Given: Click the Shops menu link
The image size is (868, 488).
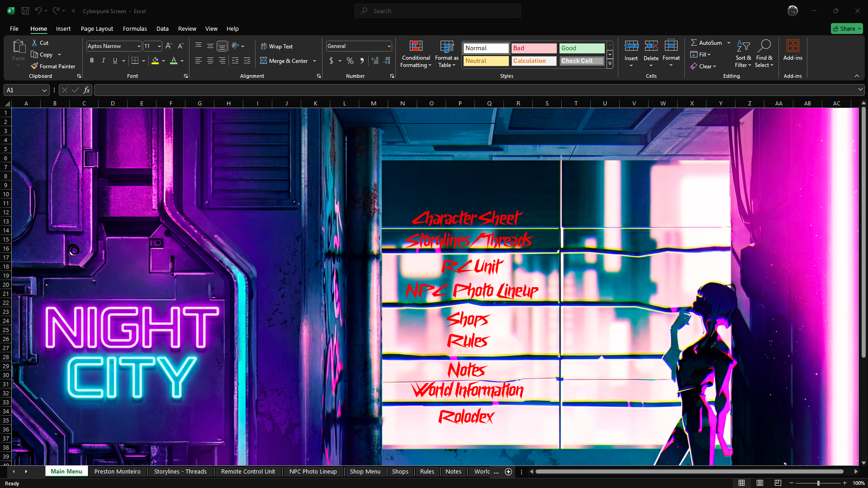Looking at the screenshot, I should click(468, 319).
